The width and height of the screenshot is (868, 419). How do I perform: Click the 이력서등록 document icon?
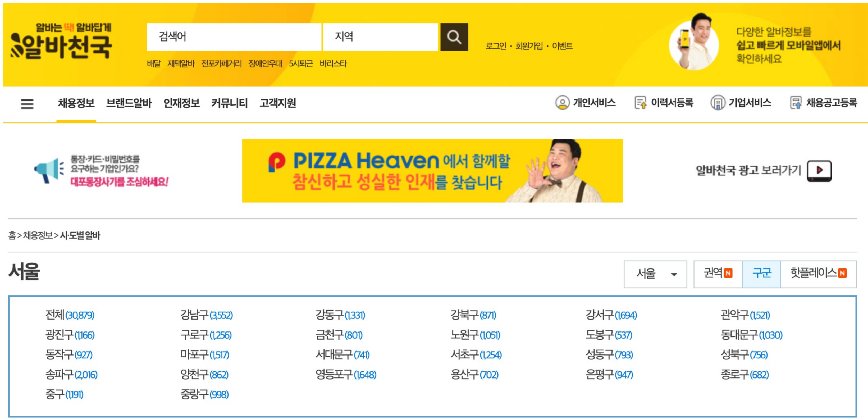point(640,103)
